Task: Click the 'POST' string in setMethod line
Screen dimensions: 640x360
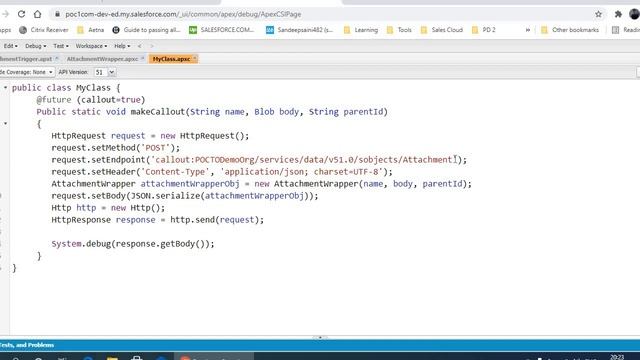Action: pyautogui.click(x=155, y=148)
